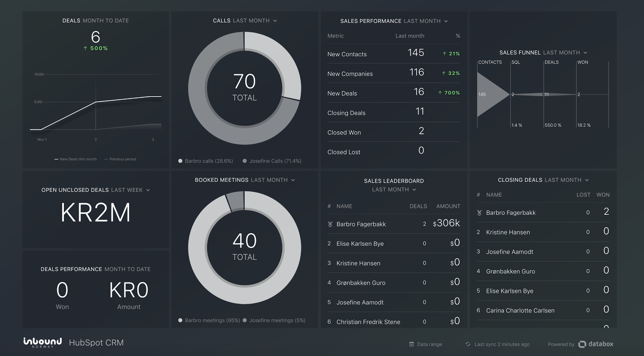
Task: Toggle Barbro meetings legend item
Action: (209, 321)
